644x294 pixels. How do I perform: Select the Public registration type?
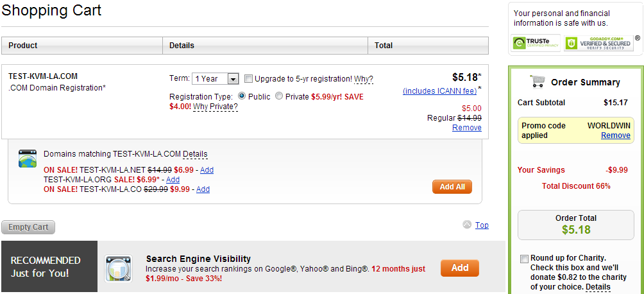coord(242,96)
